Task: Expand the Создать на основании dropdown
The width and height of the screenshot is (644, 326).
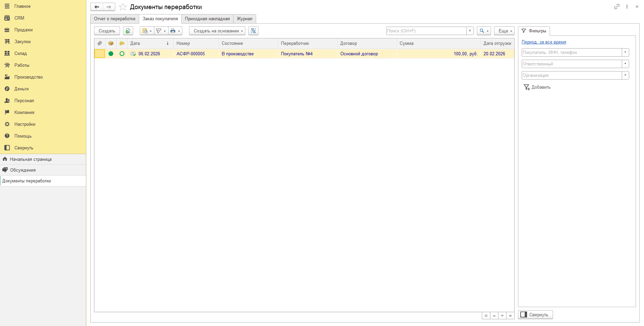Action: [x=217, y=31]
